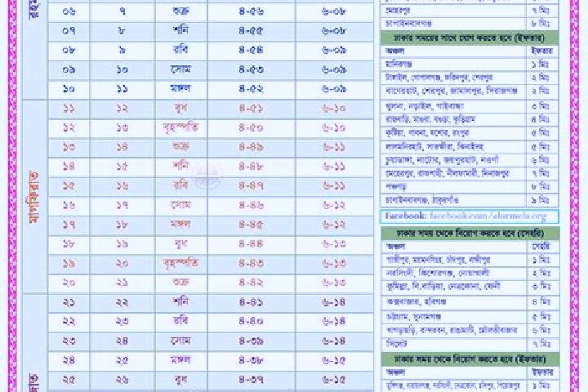Screen dimensions: 588x392
Task: Select the Sehri time ৪-৪০ cell
Action: coord(252,322)
